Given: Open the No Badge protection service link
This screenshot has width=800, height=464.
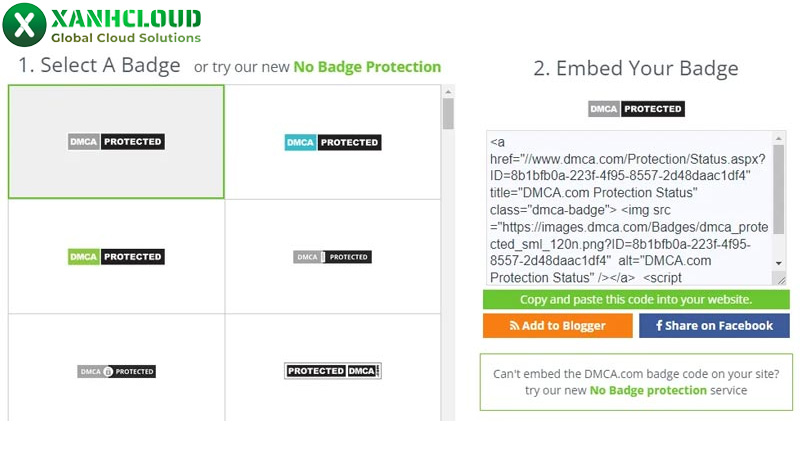Looking at the screenshot, I should [648, 390].
